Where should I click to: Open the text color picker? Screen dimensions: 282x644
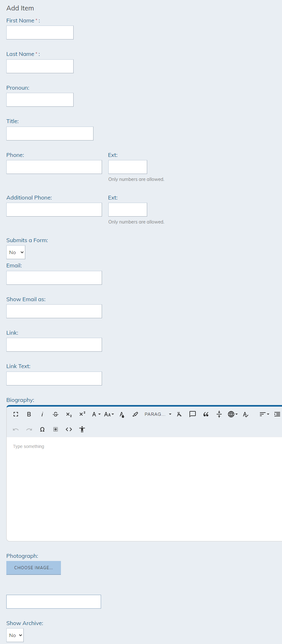pyautogui.click(x=122, y=414)
